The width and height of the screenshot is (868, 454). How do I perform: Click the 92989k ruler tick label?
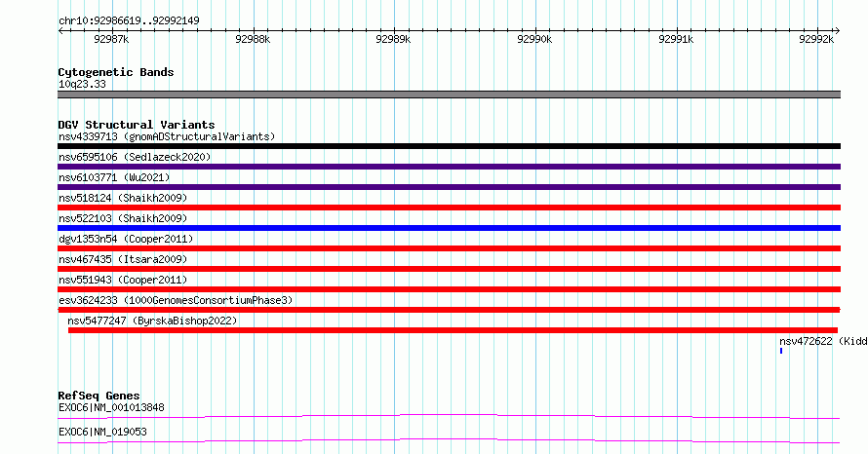click(393, 39)
